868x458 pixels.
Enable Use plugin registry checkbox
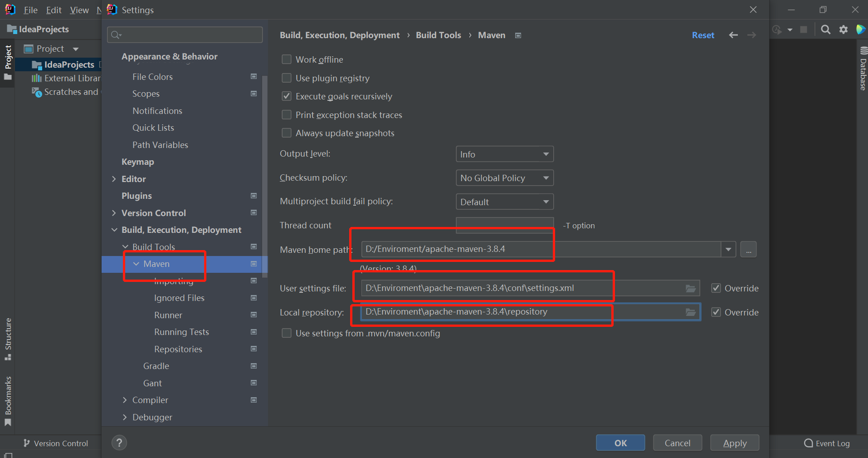287,78
